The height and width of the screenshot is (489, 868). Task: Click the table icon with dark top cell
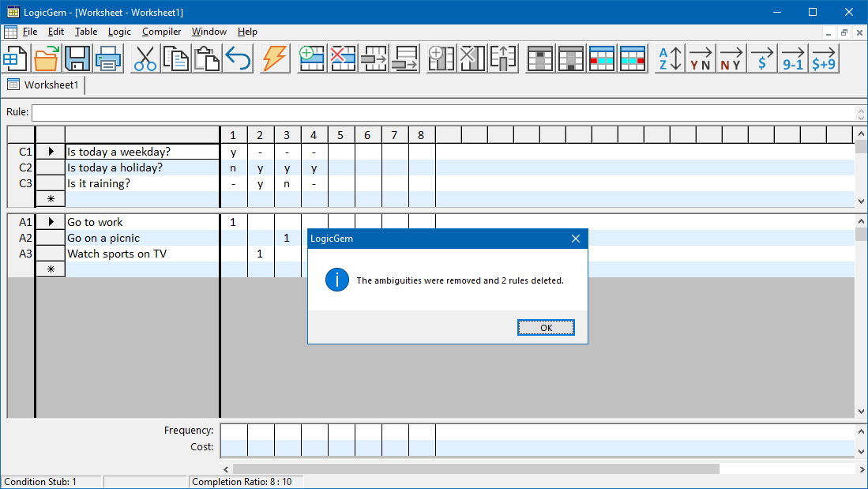click(x=540, y=58)
